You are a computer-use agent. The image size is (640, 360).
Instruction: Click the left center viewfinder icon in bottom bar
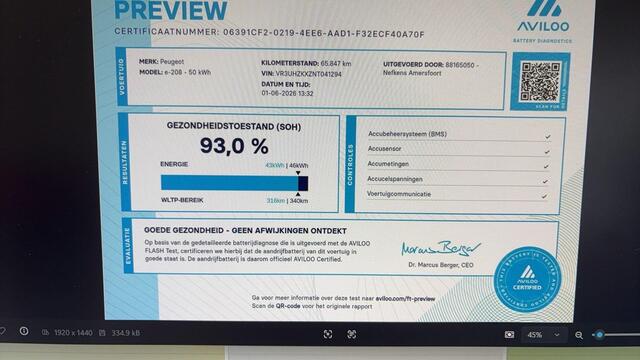point(328,334)
